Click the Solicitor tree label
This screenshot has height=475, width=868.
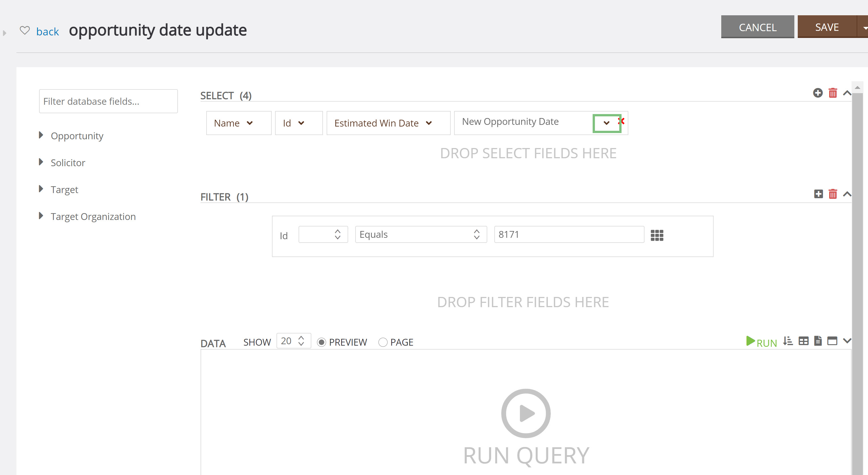click(x=68, y=162)
